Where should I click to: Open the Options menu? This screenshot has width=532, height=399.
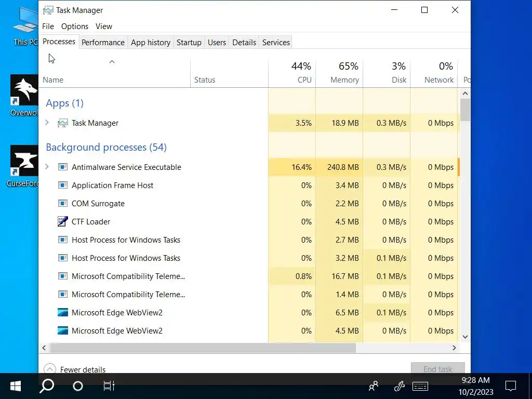[75, 26]
